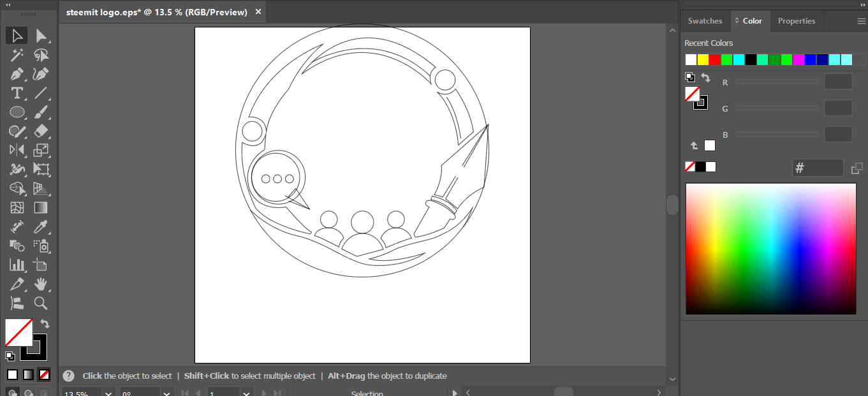868x396 pixels.
Task: Select the Ellipse shape tool
Action: click(17, 112)
